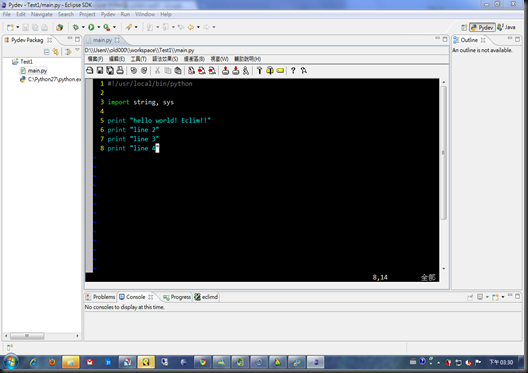
Task: Click the External Tools run icon
Action: tap(107, 27)
